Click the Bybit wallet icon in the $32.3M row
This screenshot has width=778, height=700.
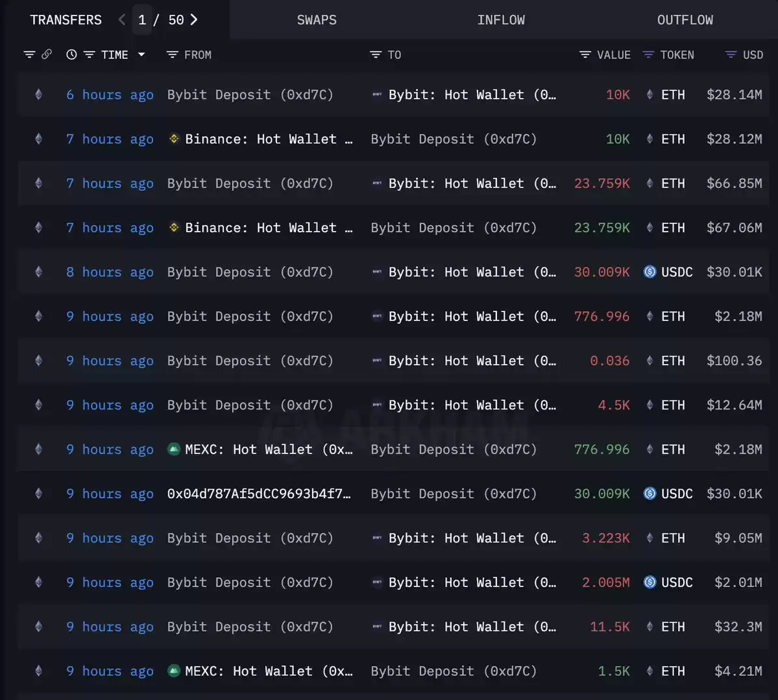point(377,627)
